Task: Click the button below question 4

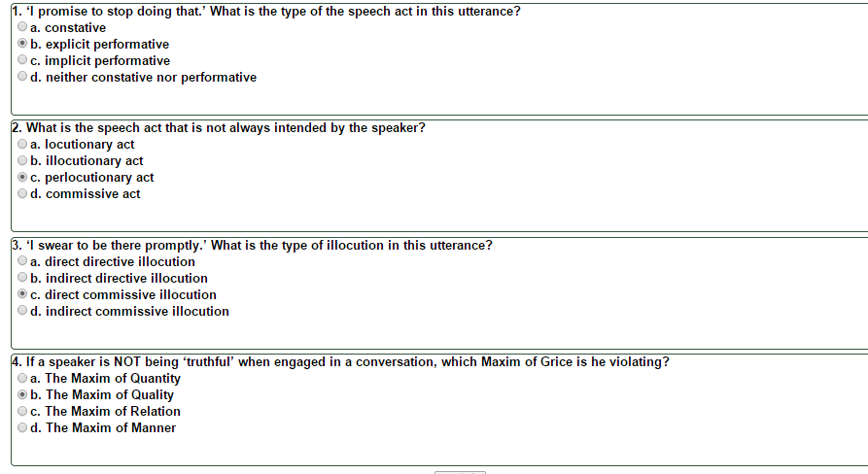Action: point(460,472)
